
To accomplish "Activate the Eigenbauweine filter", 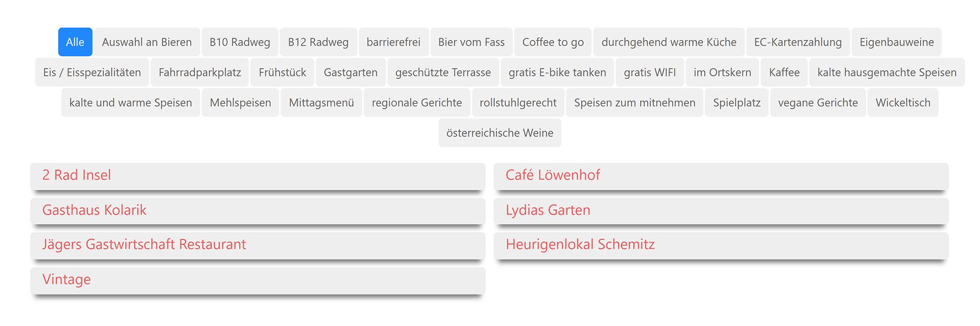I will [897, 42].
